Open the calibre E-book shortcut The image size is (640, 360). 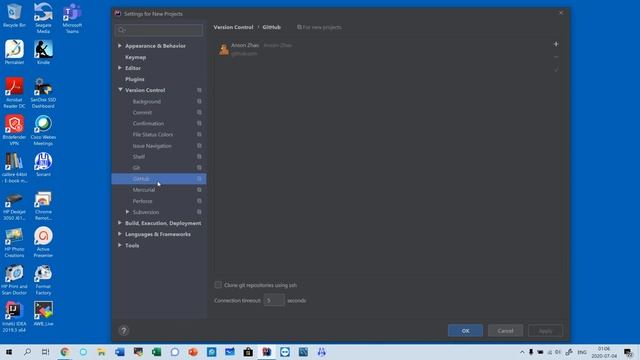[x=14, y=168]
